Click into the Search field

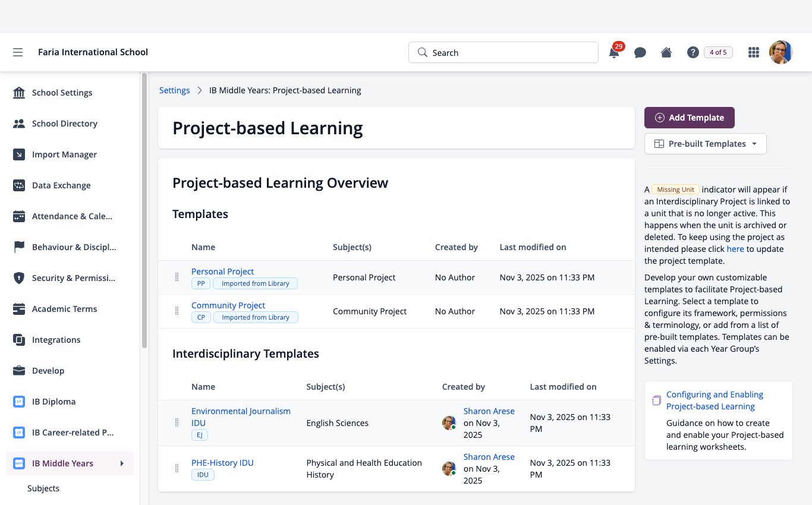pyautogui.click(x=503, y=52)
